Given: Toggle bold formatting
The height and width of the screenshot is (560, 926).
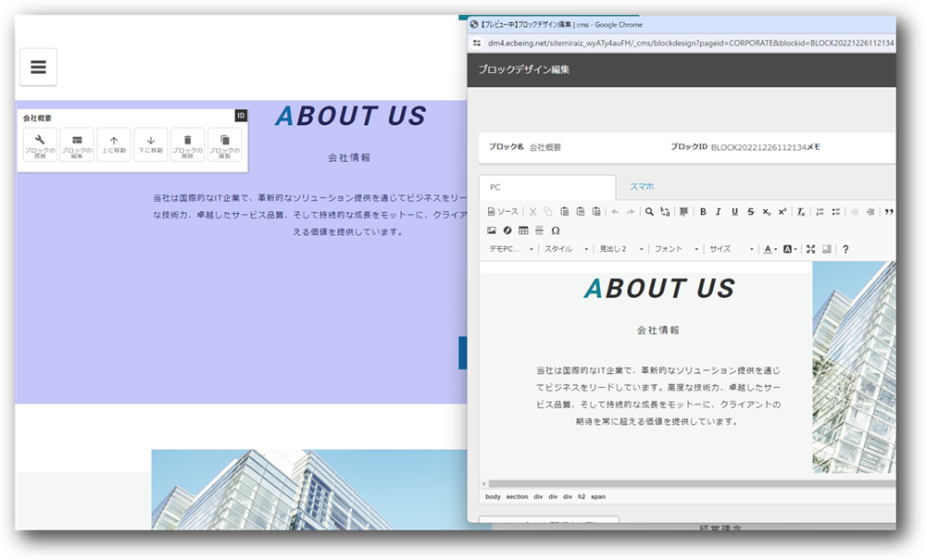Looking at the screenshot, I should (x=703, y=212).
